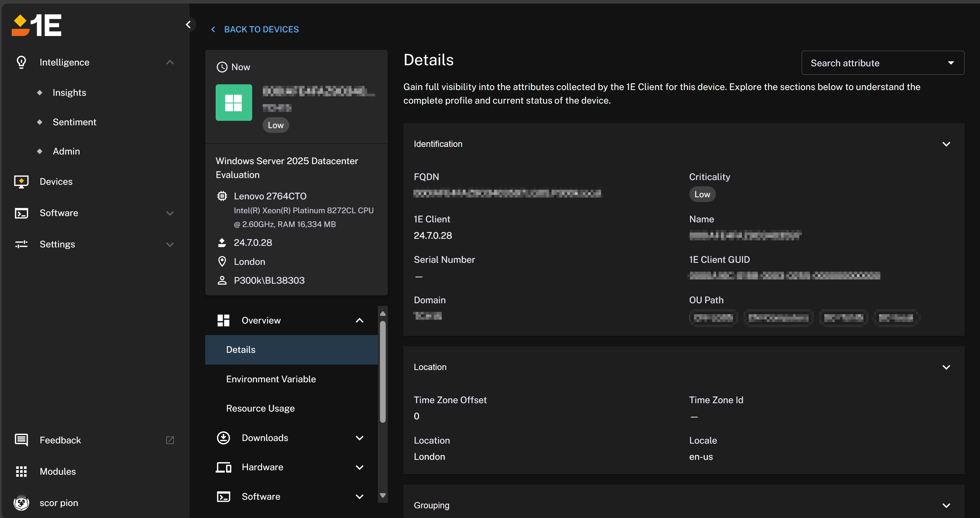
Task: Open Resource Usage page
Action: [260, 408]
